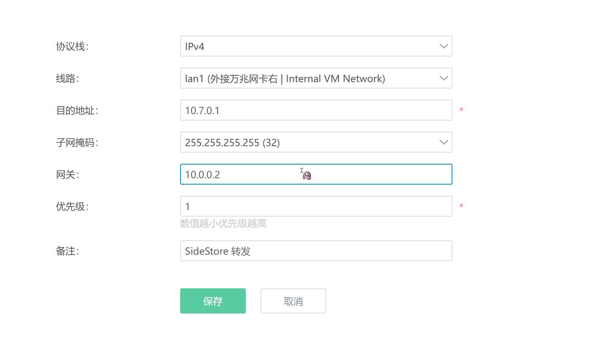Click the 优先级 label
613x364 pixels.
(x=72, y=207)
